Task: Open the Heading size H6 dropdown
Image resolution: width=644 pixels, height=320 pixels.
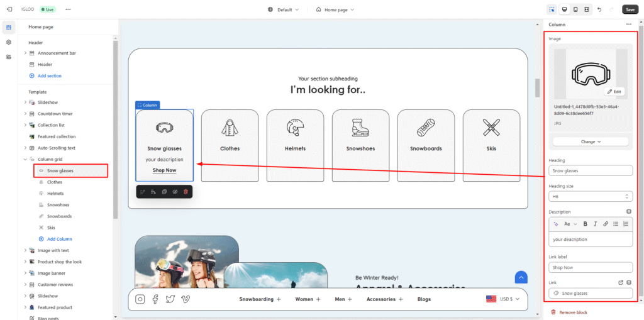Action: [x=590, y=197]
